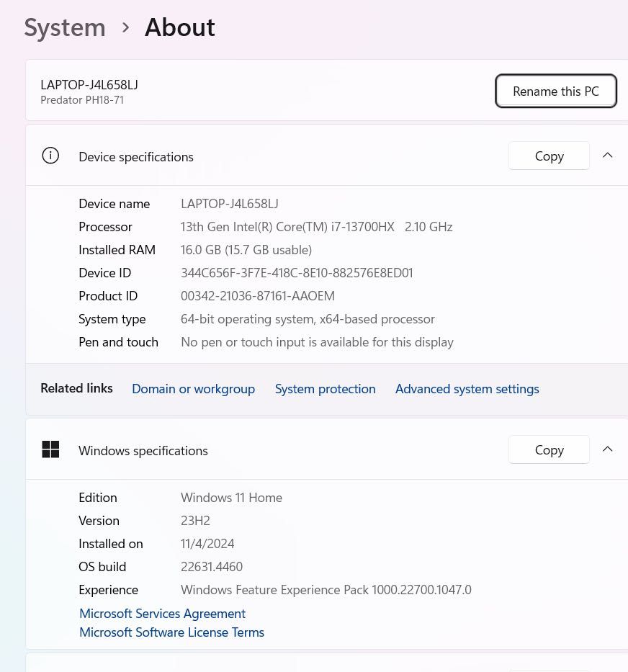Click the Pen and touch label
The image size is (628, 672).
(118, 342)
